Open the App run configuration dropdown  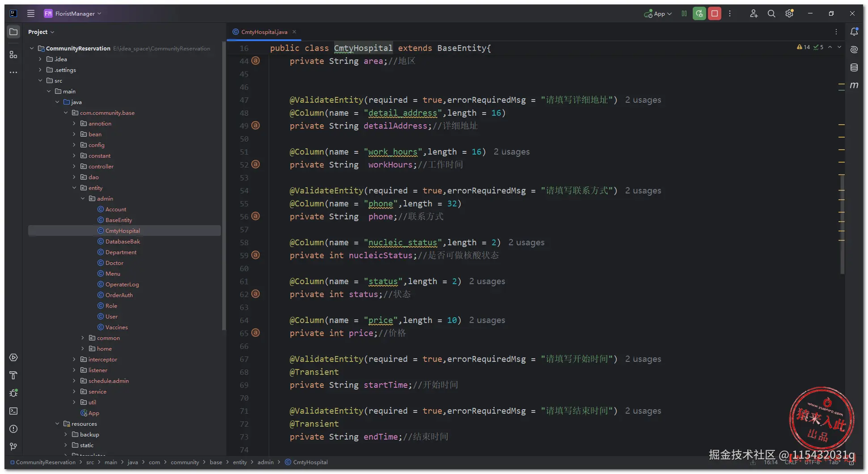click(x=658, y=13)
